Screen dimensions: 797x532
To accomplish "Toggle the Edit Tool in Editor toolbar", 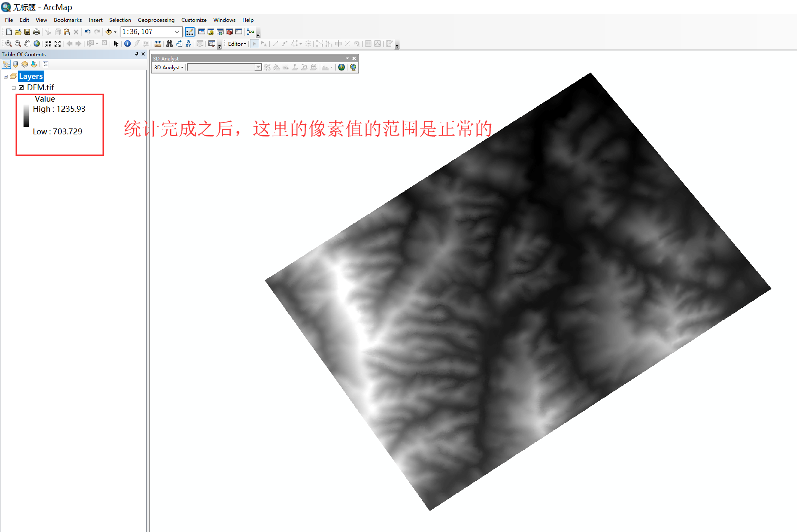I will click(x=254, y=44).
